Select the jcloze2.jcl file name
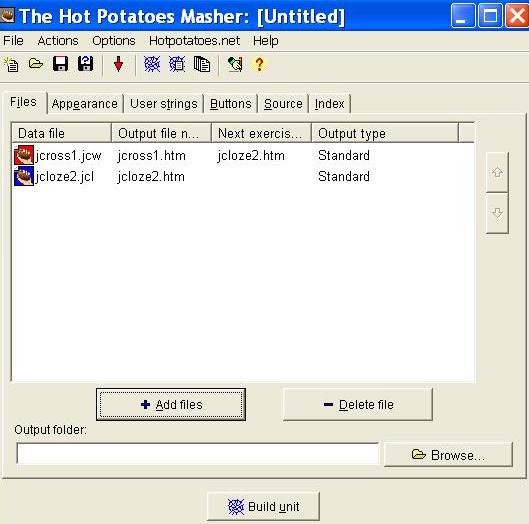Screen dimensions: 529x524 tap(65, 177)
